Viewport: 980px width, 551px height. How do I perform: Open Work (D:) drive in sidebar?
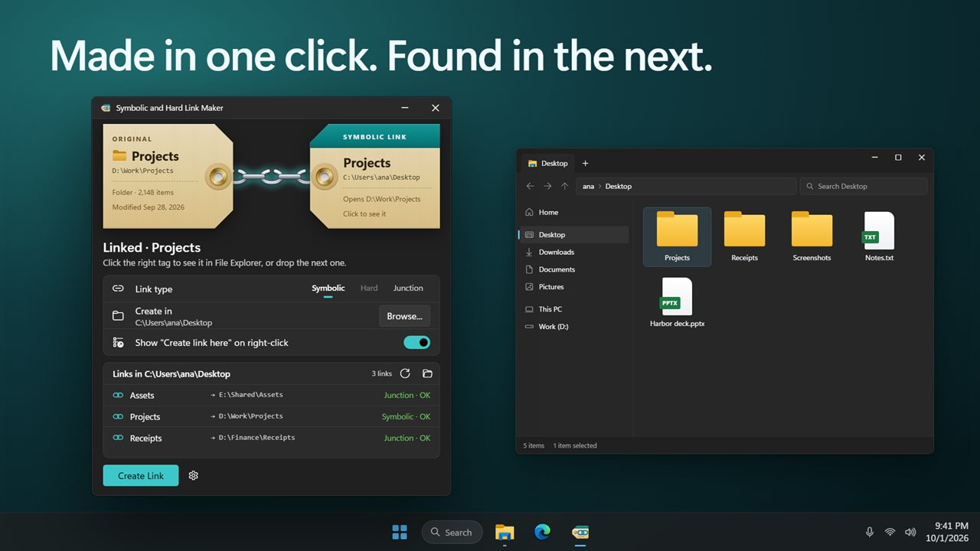click(573, 327)
